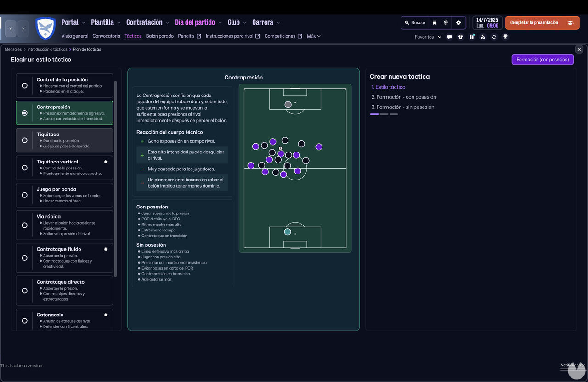Click the shirt icon in the favorites bar
The image size is (588, 382).
[x=460, y=37]
